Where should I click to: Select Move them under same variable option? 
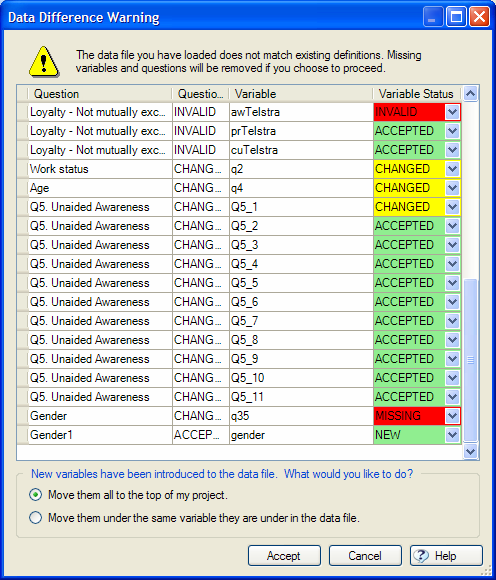point(36,517)
